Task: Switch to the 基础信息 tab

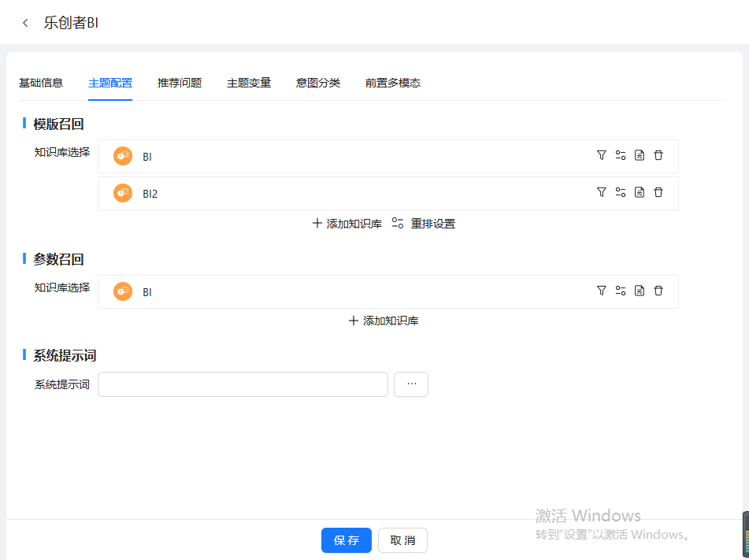Action: point(41,83)
